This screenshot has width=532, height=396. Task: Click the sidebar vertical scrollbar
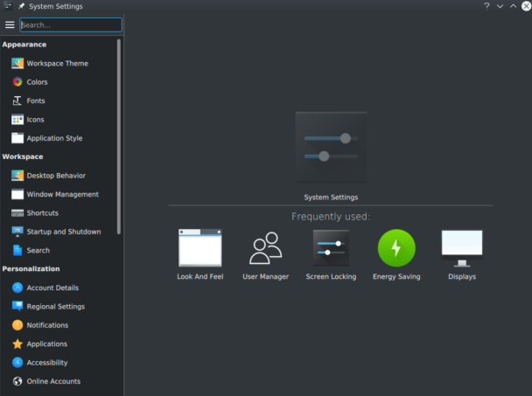[119, 136]
